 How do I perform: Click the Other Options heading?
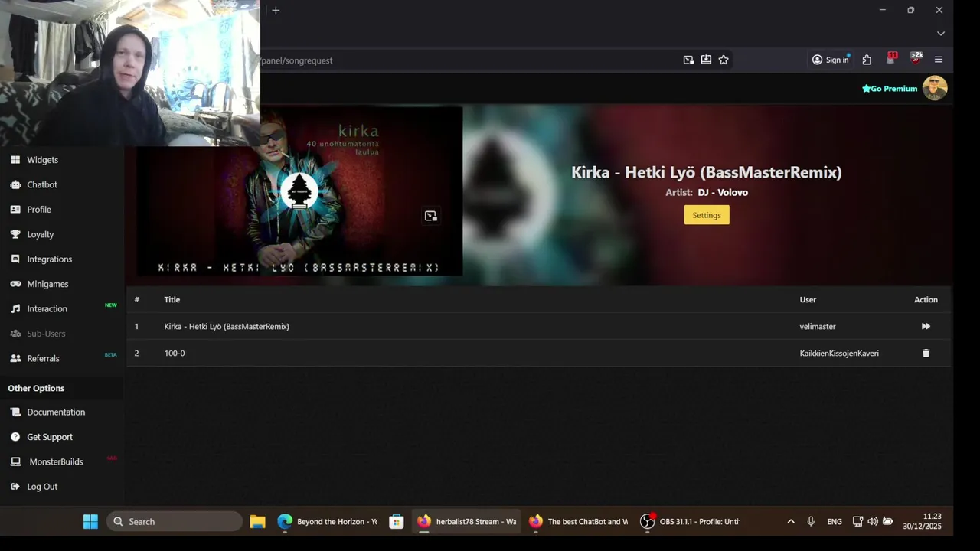(36, 388)
